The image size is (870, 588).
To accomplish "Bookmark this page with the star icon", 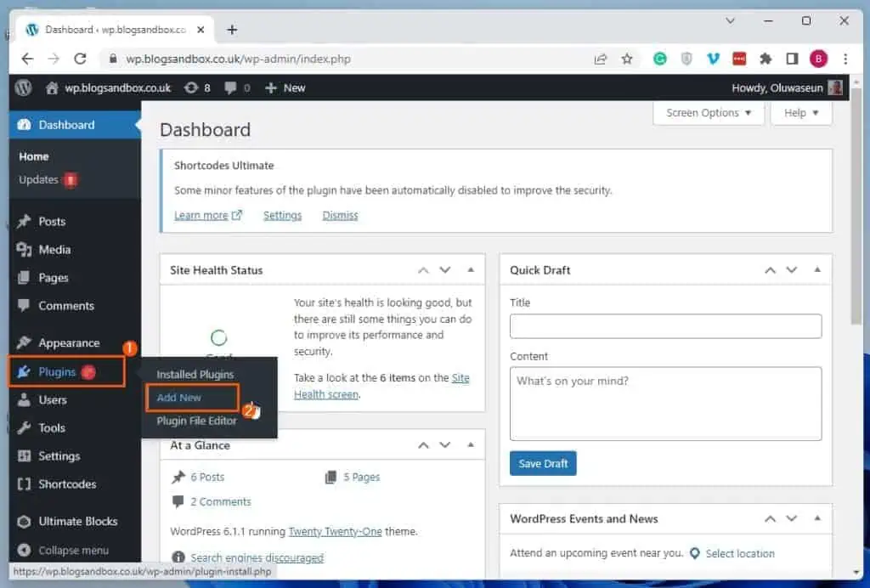I will (x=627, y=59).
